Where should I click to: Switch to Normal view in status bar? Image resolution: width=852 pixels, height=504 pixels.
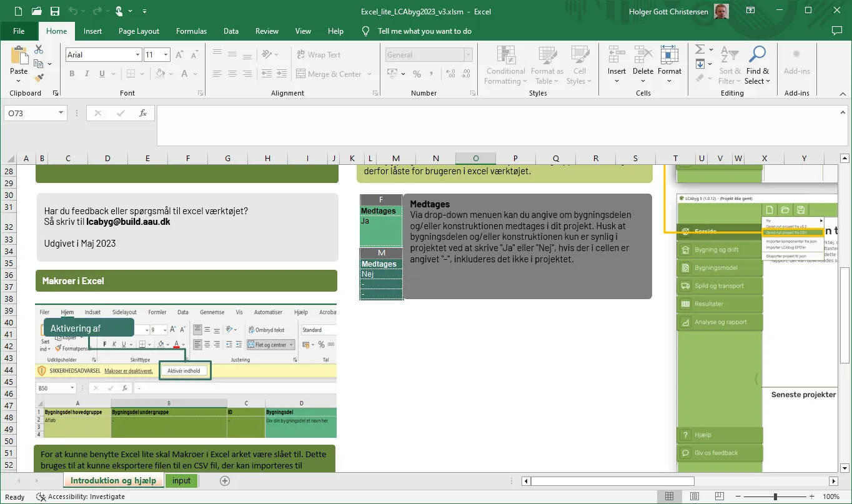tap(670, 497)
